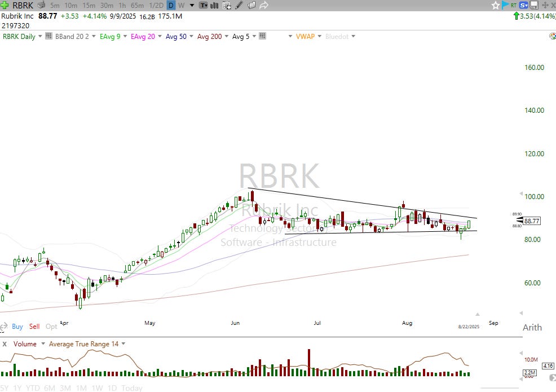Viewport: 556px width, 392px height.
Task: Click the grid icon after Avg 5
Action: 262,36
